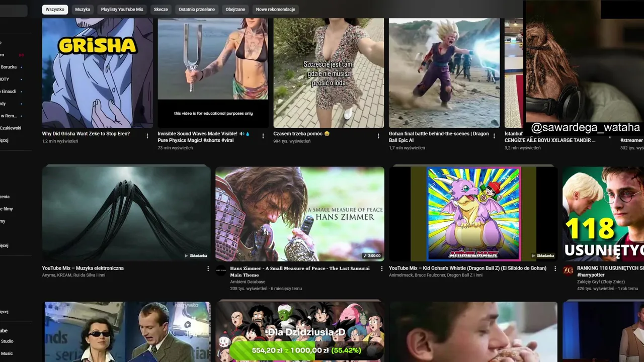Open options menu for Grisha Zeke video
The image size is (644, 362).
[x=147, y=136]
